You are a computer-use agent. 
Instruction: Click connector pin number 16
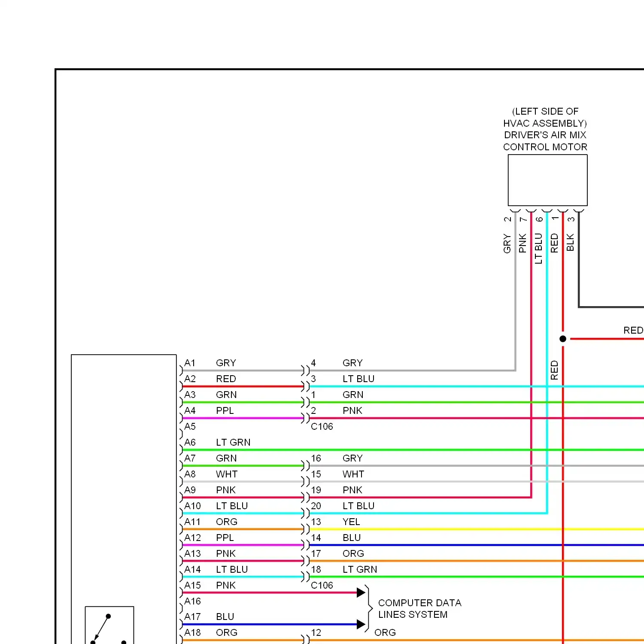pyautogui.click(x=316, y=459)
